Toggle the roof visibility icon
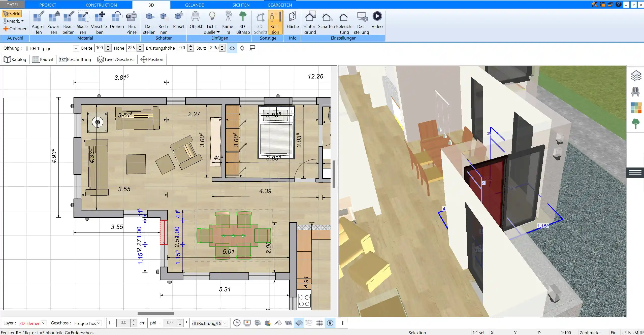 (278, 323)
